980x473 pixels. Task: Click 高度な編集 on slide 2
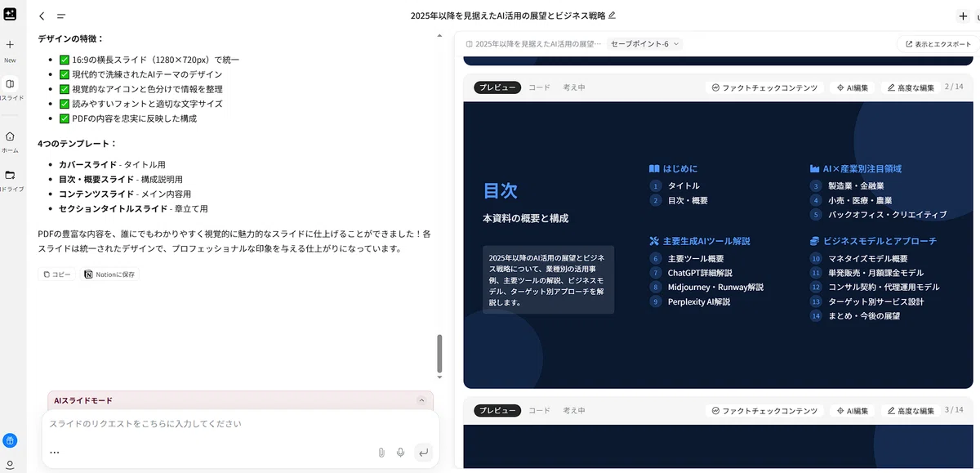911,87
